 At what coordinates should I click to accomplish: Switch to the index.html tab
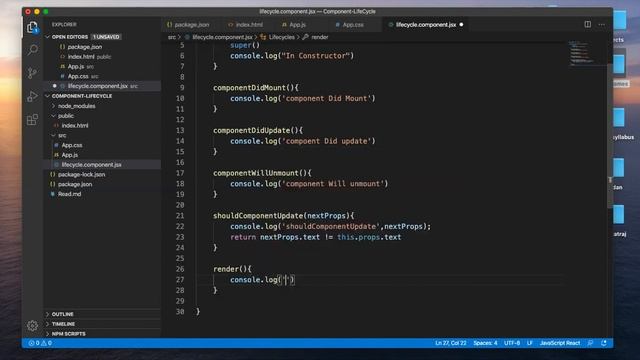(245, 24)
